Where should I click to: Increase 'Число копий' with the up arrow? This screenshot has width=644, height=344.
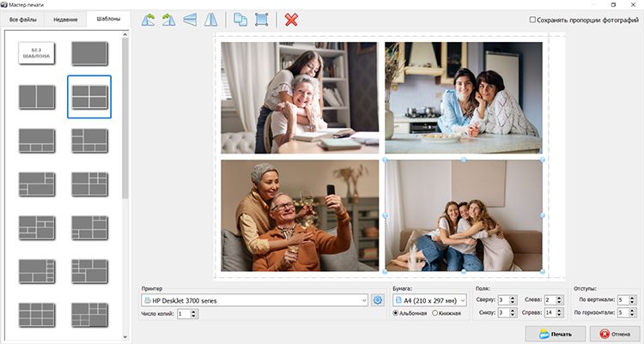click(x=193, y=311)
